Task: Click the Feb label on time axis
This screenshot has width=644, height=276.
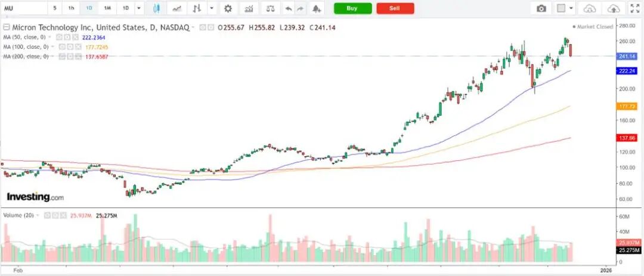Action: coord(17,270)
